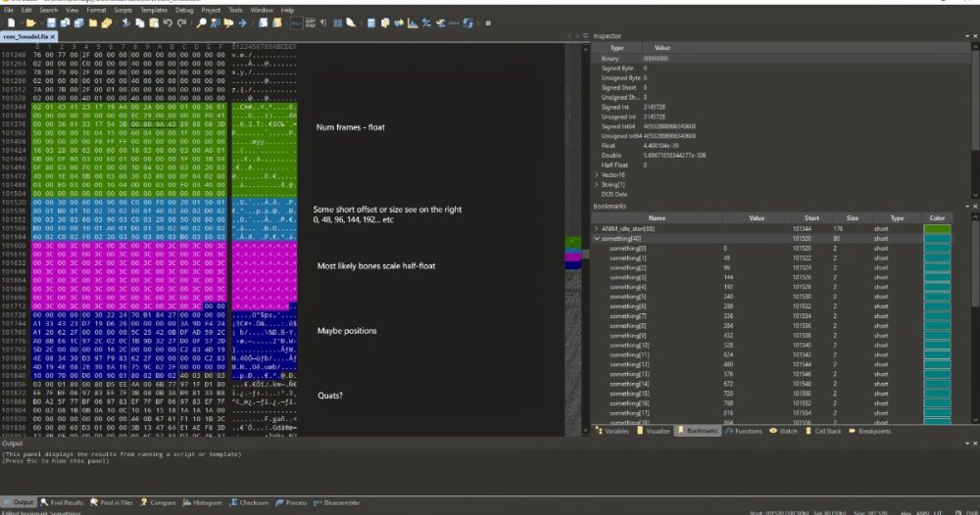Click the Find magnifier icon in toolbar

pos(202,22)
